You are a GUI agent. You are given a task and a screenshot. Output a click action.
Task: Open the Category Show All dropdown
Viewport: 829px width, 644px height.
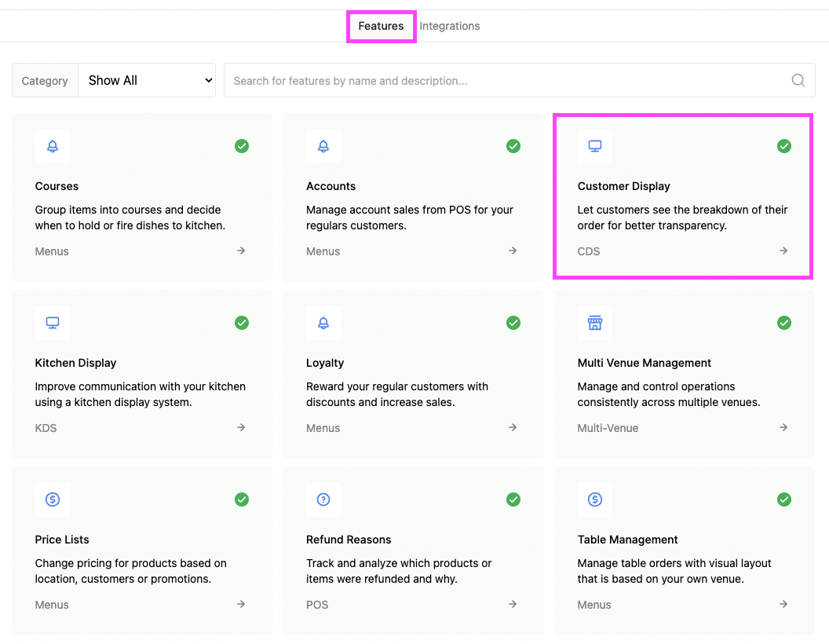(x=147, y=80)
